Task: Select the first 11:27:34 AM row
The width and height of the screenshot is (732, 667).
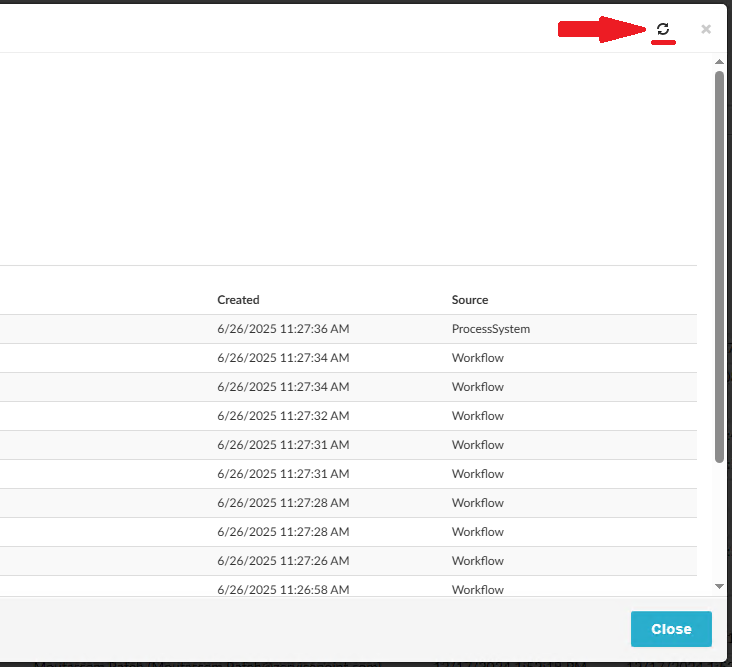Action: click(x=283, y=358)
